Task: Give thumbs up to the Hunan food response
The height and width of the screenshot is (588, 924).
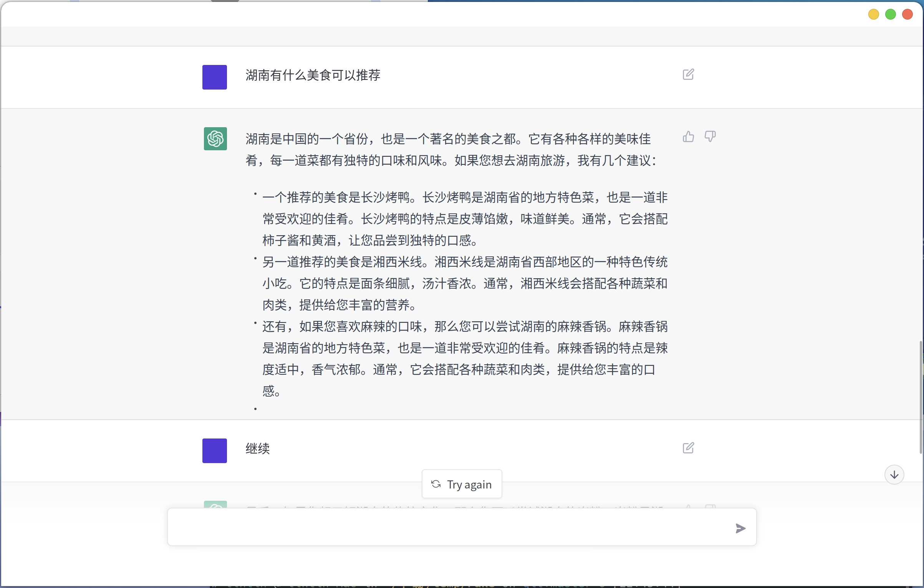Action: 688,137
